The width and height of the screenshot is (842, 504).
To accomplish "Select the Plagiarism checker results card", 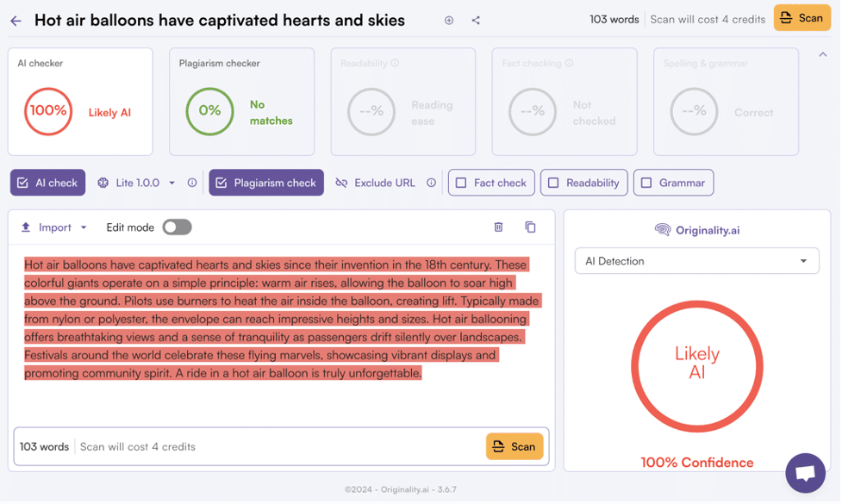I will pos(242,102).
